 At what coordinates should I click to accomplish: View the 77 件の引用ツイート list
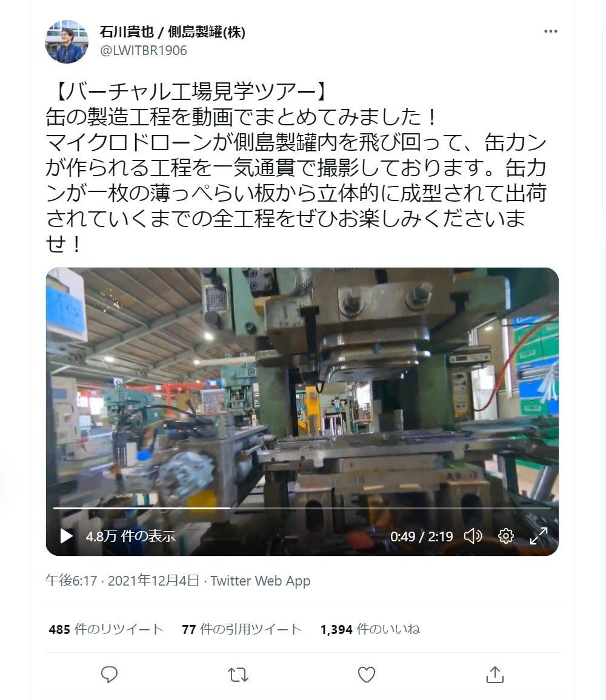point(242,629)
